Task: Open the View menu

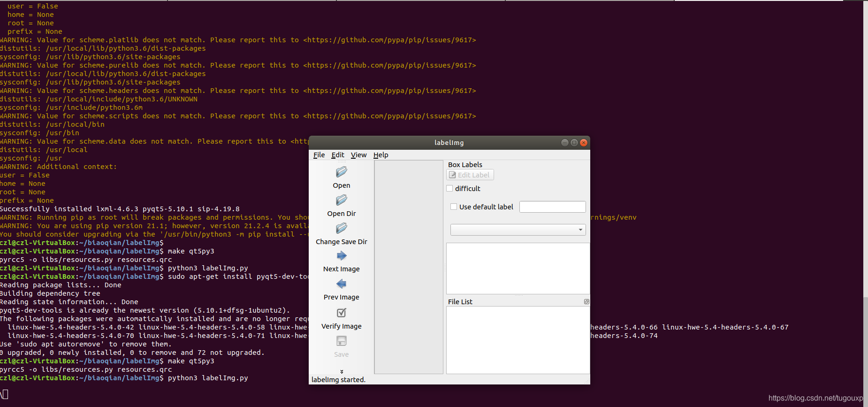Action: click(358, 155)
